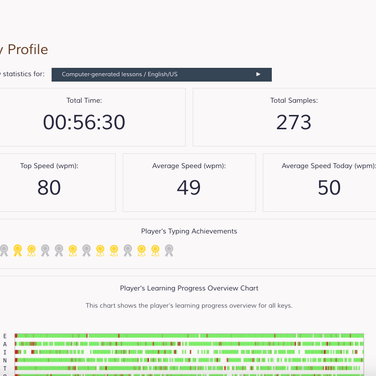Click the 'Total Samples:' label
Screen dimensions: 376x376
[x=294, y=100]
